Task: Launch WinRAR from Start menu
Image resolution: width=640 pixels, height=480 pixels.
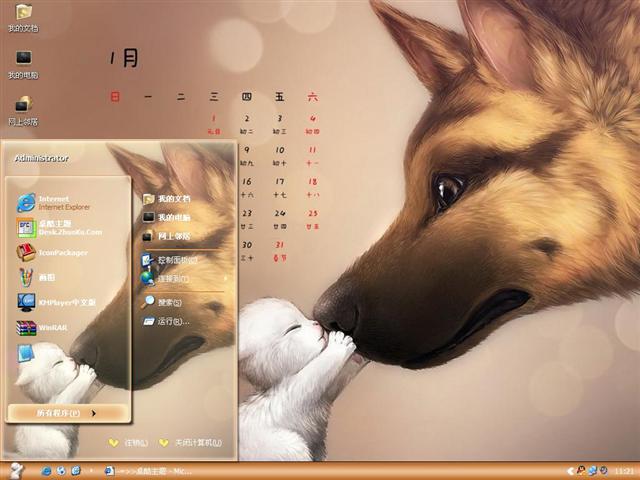Action: coord(42,328)
